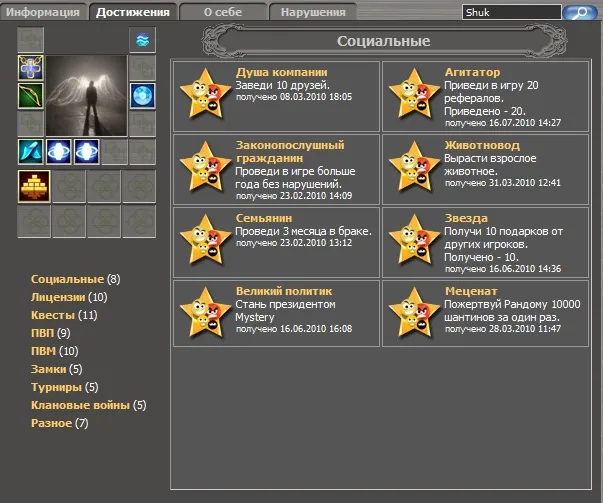The width and height of the screenshot is (603, 503).
Task: Click the date 16.07.2010 14:27
Action: (525, 123)
